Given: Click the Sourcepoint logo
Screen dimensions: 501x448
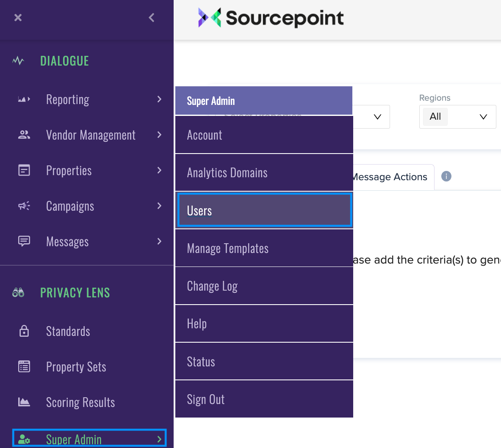Looking at the screenshot, I should click(271, 18).
